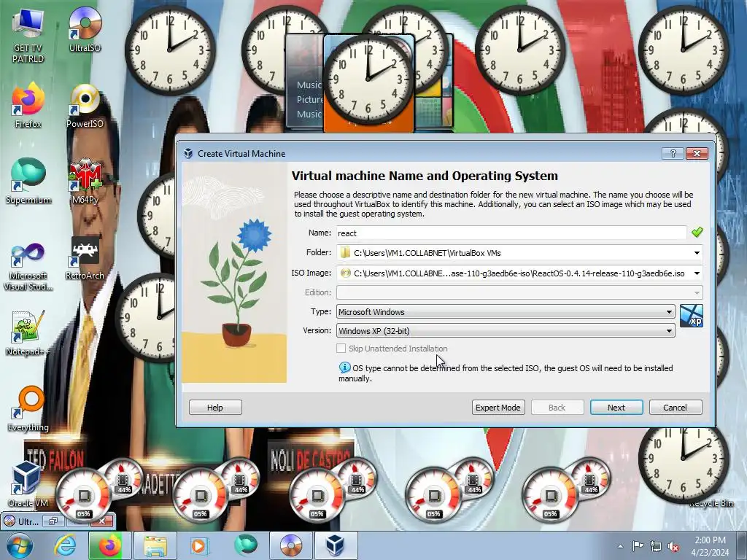Select the M64Py desktop shortcut
The height and width of the screenshot is (560, 747).
coord(85,182)
